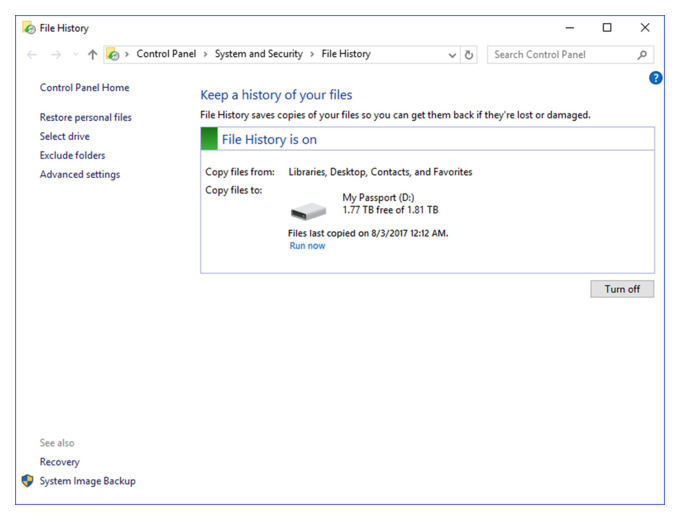Click the My Passport drive icon
Screen dimensions: 680x520
click(308, 211)
